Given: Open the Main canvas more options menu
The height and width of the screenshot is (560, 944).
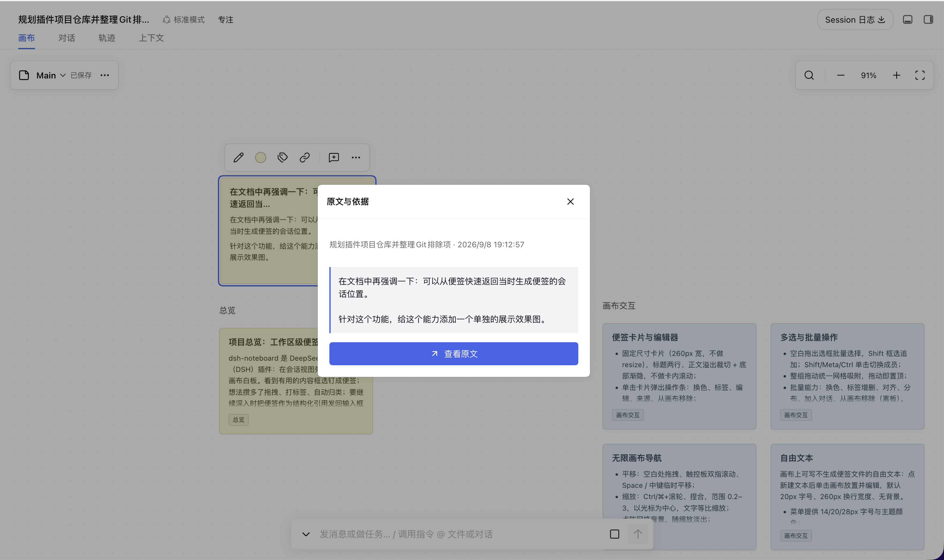Looking at the screenshot, I should coord(105,76).
